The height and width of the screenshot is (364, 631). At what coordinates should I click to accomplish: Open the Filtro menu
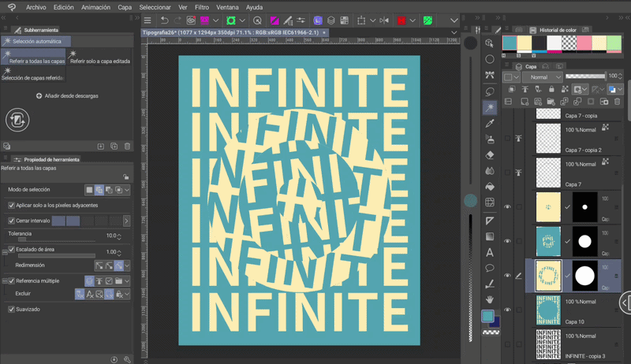coord(202,6)
